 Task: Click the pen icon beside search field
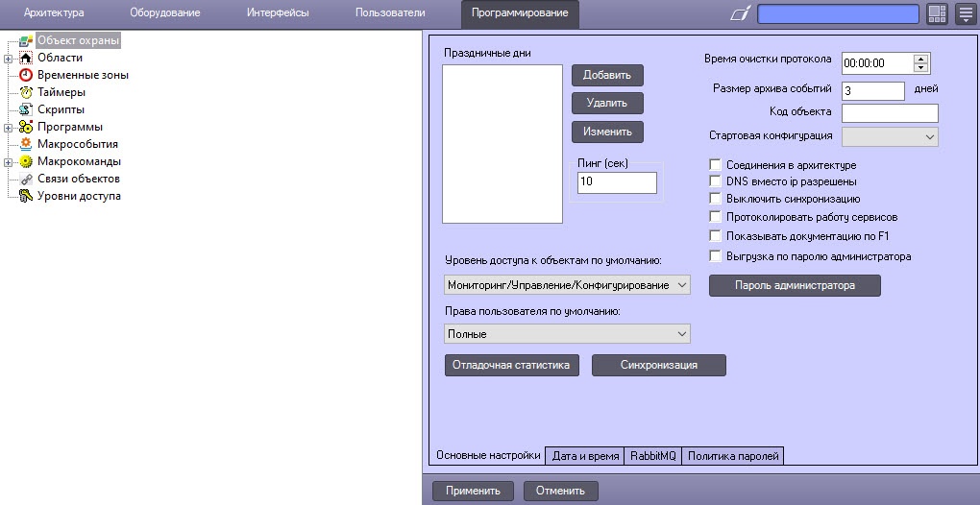(x=740, y=13)
